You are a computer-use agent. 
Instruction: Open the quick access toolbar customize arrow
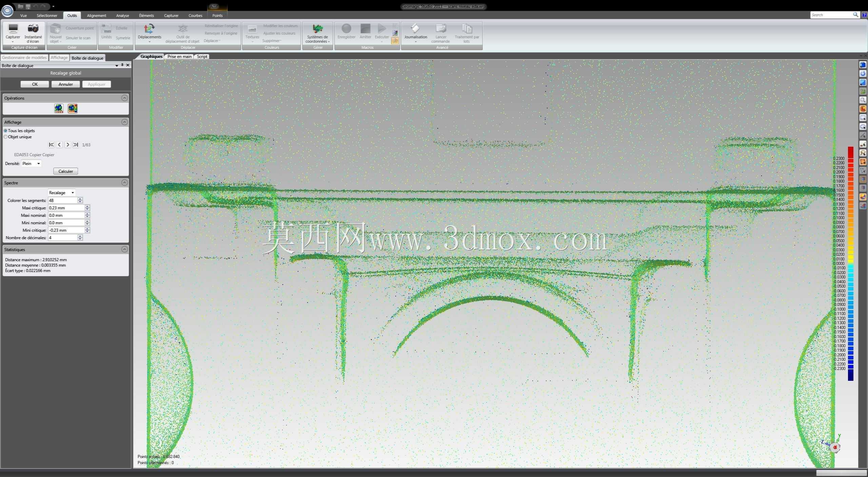point(53,6)
